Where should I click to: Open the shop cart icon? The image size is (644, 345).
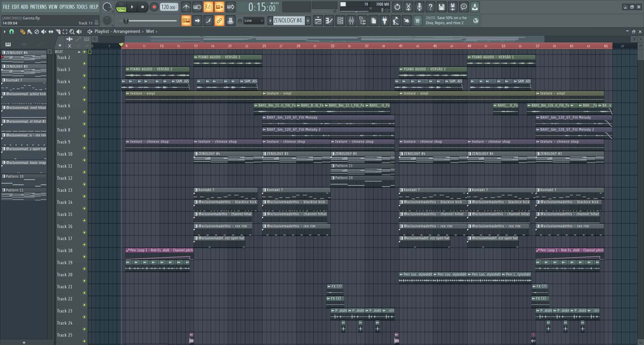418,21
